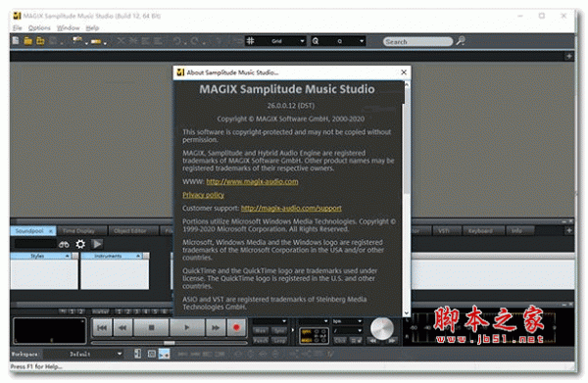Image resolution: width=588 pixels, height=383 pixels.
Task: Click the MAGIX logo in main title bar
Action: (x=17, y=16)
